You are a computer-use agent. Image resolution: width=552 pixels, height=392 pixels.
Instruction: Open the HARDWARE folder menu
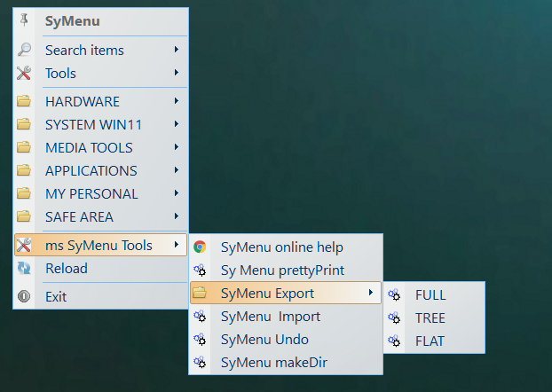coord(100,101)
